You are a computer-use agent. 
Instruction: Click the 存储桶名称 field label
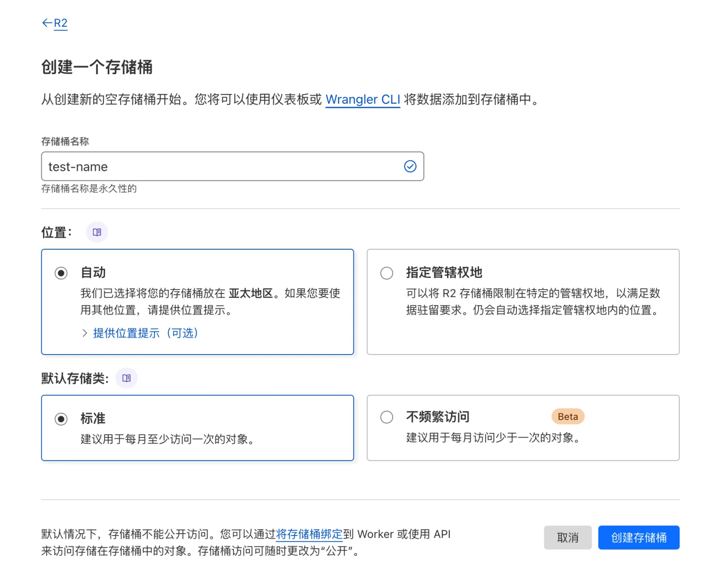[x=65, y=142]
